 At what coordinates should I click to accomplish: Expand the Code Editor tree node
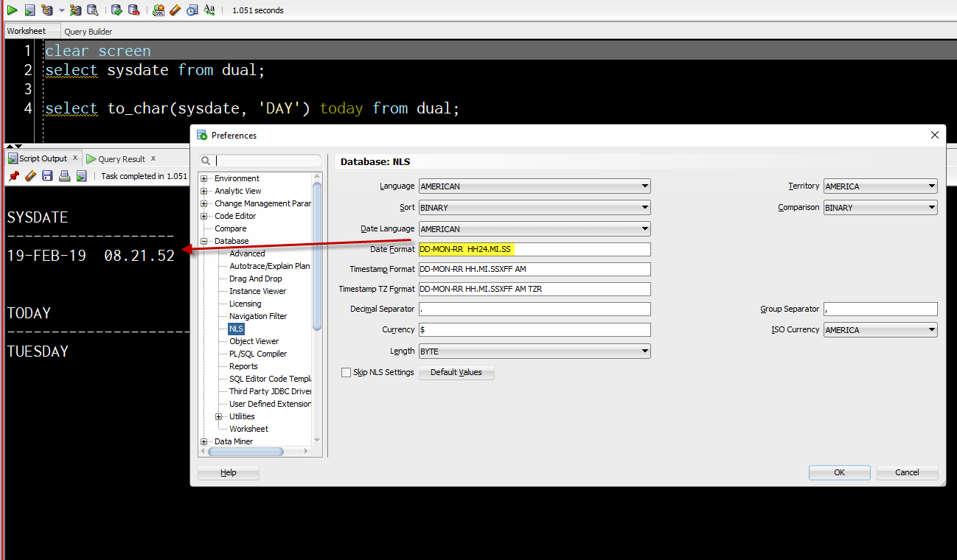(x=204, y=216)
